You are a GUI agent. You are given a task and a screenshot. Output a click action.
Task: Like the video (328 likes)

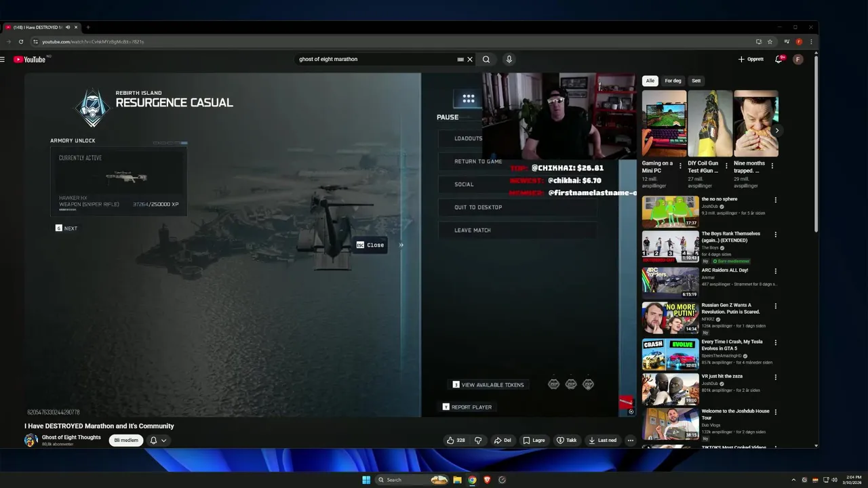click(456, 441)
